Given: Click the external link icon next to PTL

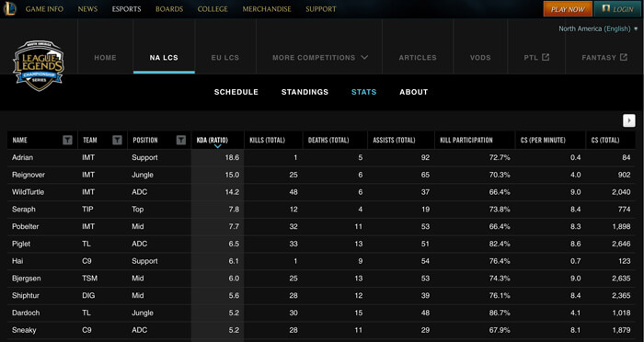Looking at the screenshot, I should pyautogui.click(x=546, y=57).
